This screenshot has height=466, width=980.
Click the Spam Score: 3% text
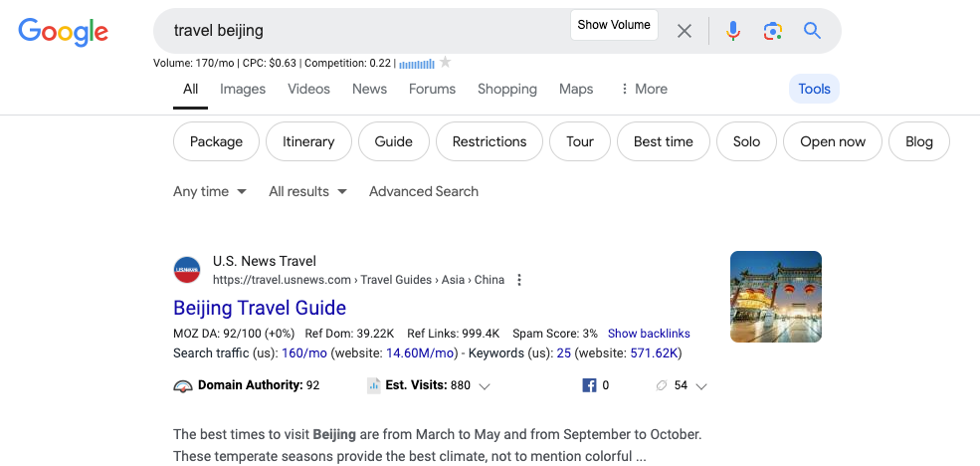tap(555, 334)
